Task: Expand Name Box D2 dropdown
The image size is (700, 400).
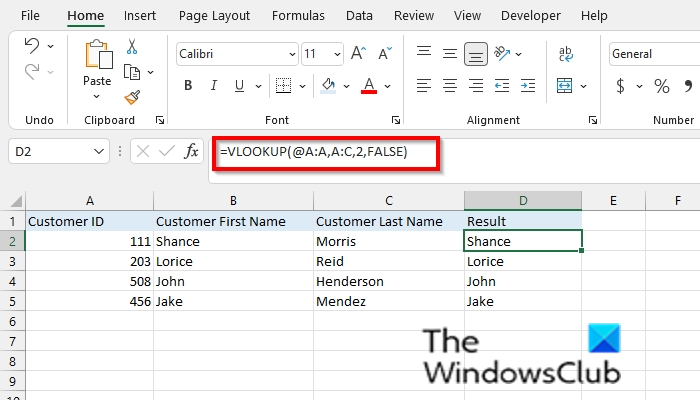Action: pyautogui.click(x=99, y=151)
